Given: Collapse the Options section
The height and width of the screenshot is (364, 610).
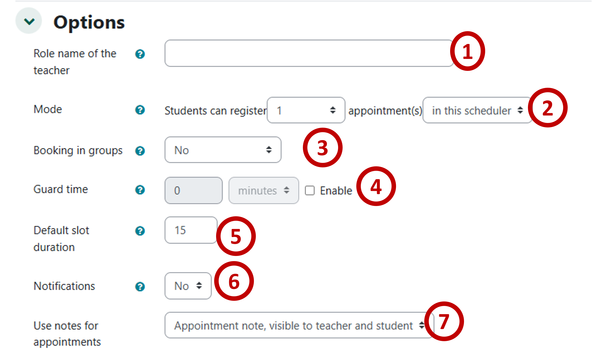Looking at the screenshot, I should click(x=28, y=21).
